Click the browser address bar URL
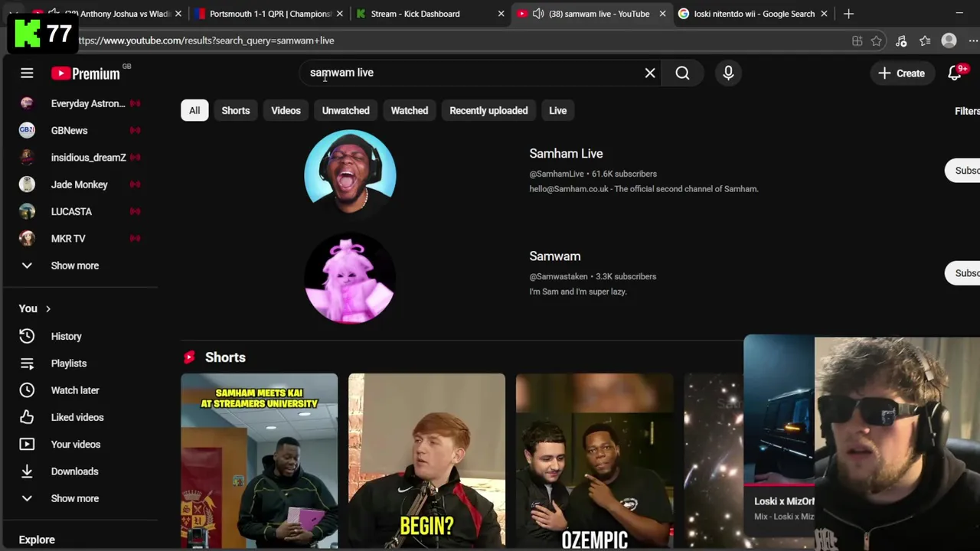This screenshot has height=551, width=980. pos(205,41)
